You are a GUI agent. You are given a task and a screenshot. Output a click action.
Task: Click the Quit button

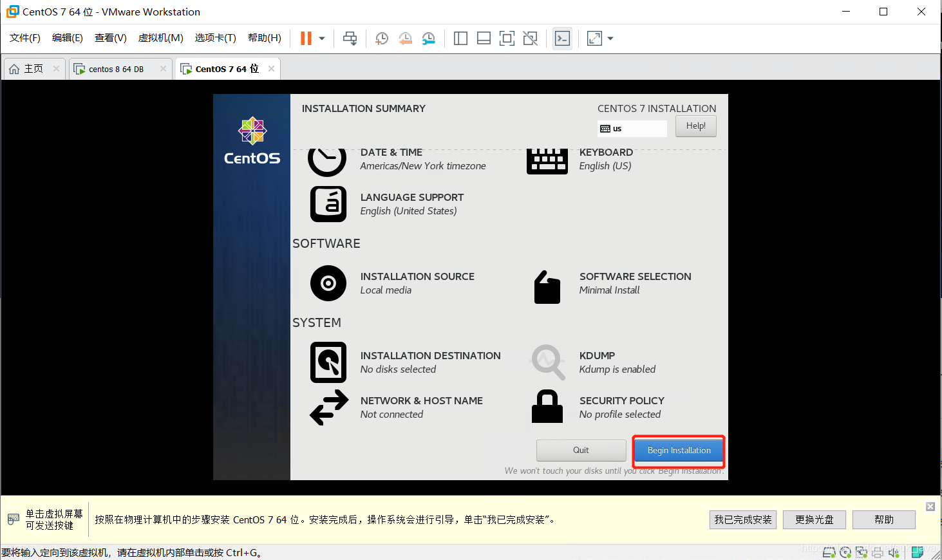[581, 451]
